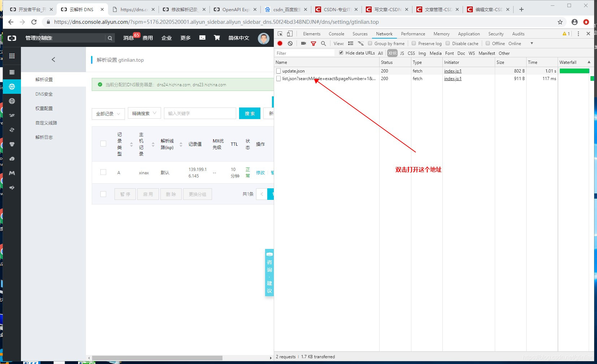The image size is (597, 364).
Task: Click the M icon in the left sidebar
Action: pyautogui.click(x=12, y=173)
